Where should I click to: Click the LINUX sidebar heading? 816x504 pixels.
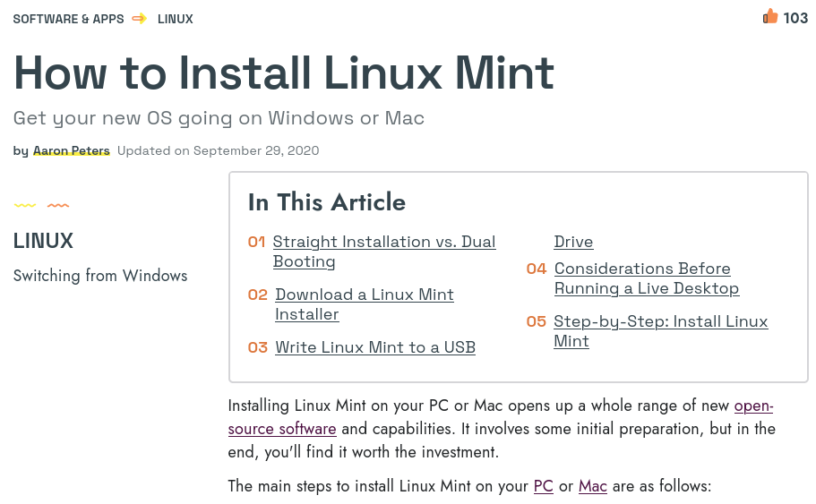coord(43,241)
